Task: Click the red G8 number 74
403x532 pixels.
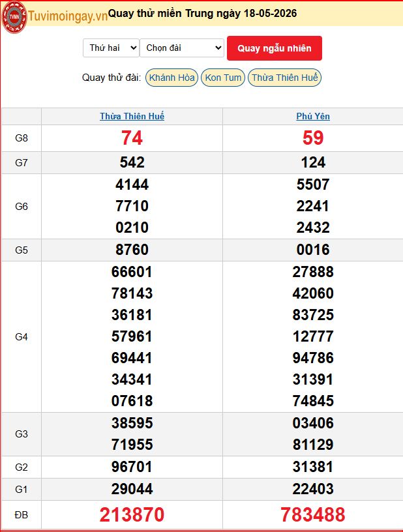Action: tap(132, 138)
